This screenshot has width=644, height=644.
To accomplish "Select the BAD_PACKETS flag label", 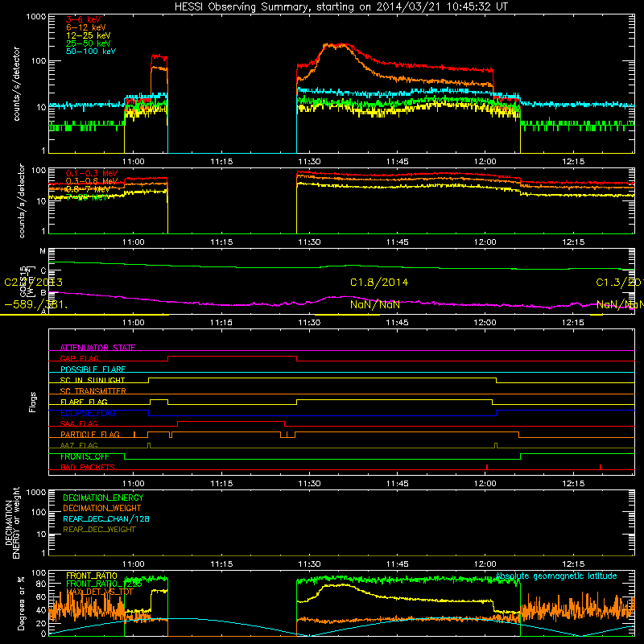I will (88, 467).
